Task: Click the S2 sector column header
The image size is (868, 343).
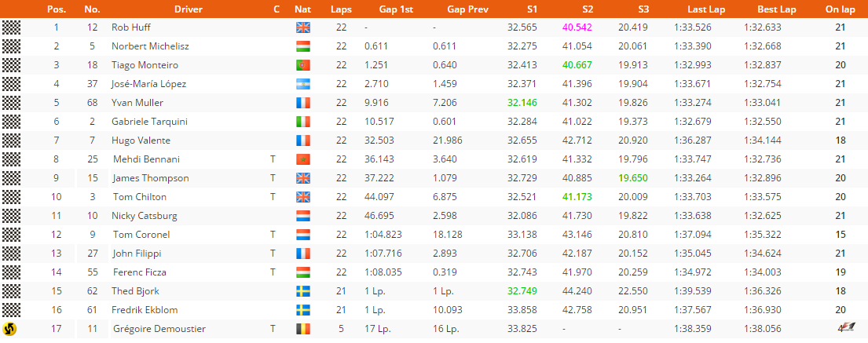Action: point(588,10)
